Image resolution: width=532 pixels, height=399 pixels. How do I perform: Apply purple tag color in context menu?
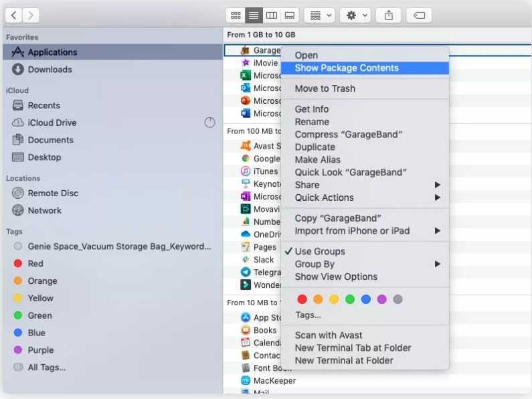[381, 299]
